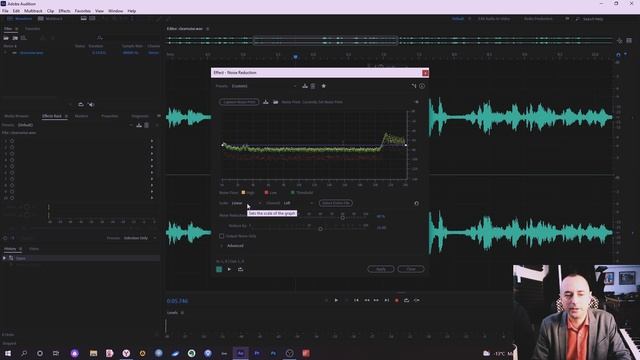Image resolution: width=640 pixels, height=360 pixels.
Task: Click the Noise Reduction percentage value
Action: (x=381, y=216)
